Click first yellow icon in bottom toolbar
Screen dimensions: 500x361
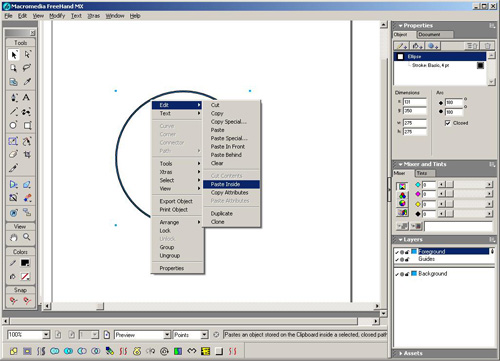(x=13, y=351)
